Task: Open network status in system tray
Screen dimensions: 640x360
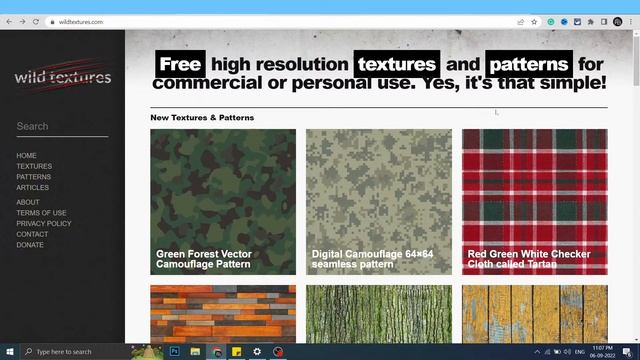Action: (547, 351)
